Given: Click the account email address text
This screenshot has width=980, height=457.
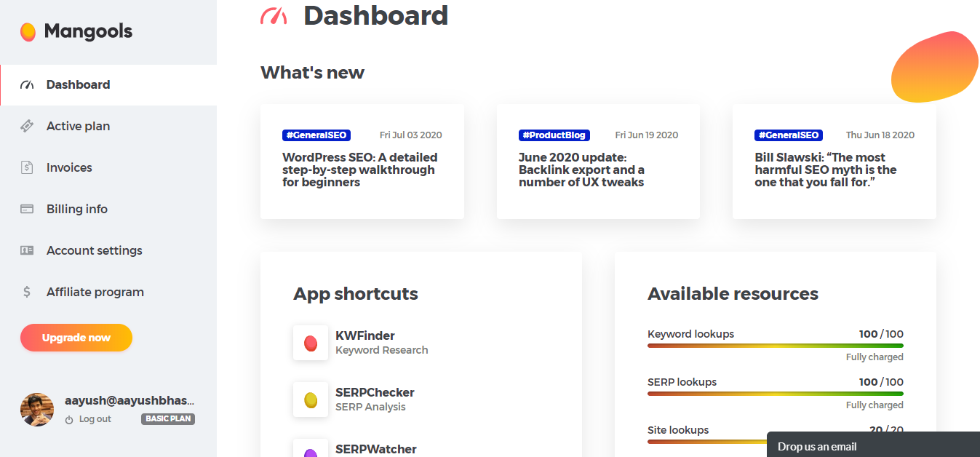Looking at the screenshot, I should pos(130,401).
